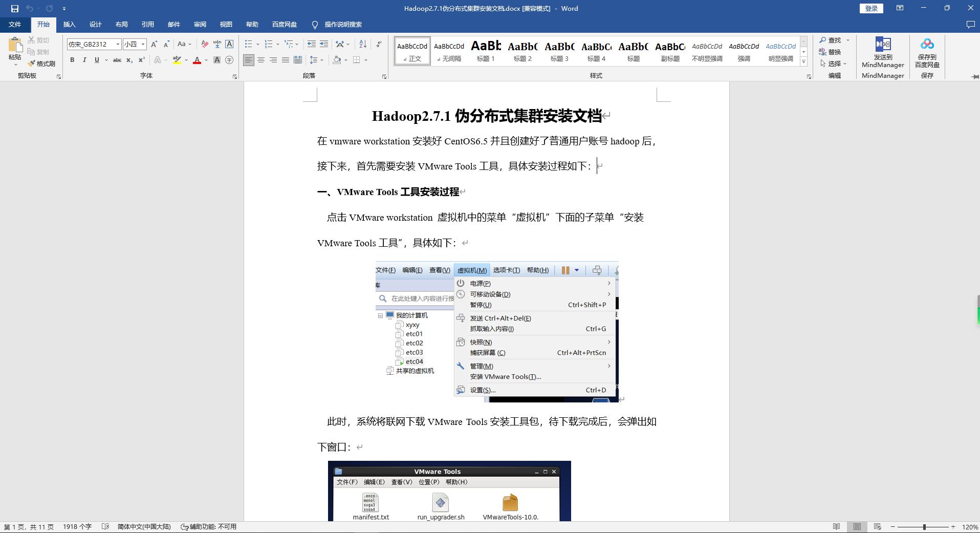This screenshot has width=980, height=533.
Task: Open the bullet list dropdown arrow
Action: (257, 44)
